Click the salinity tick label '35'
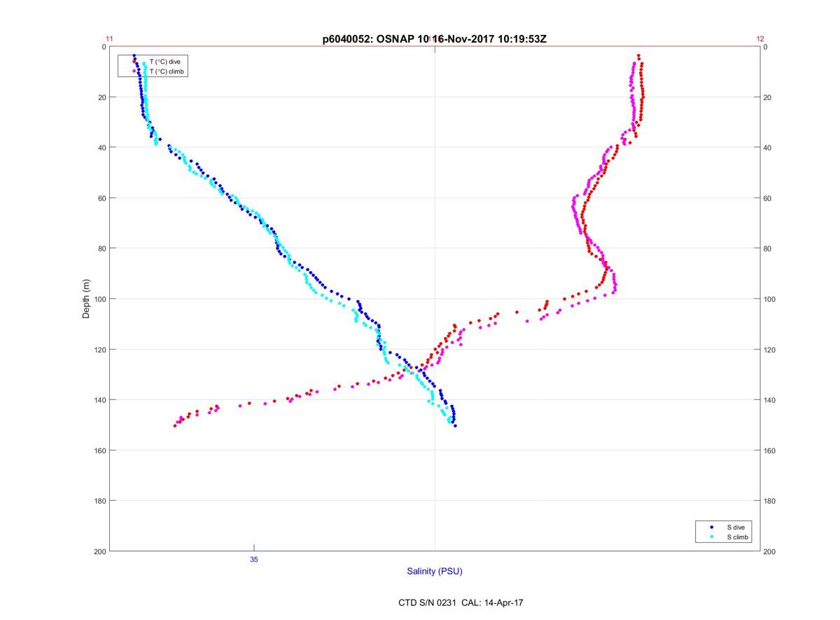840x620 pixels. pos(254,559)
